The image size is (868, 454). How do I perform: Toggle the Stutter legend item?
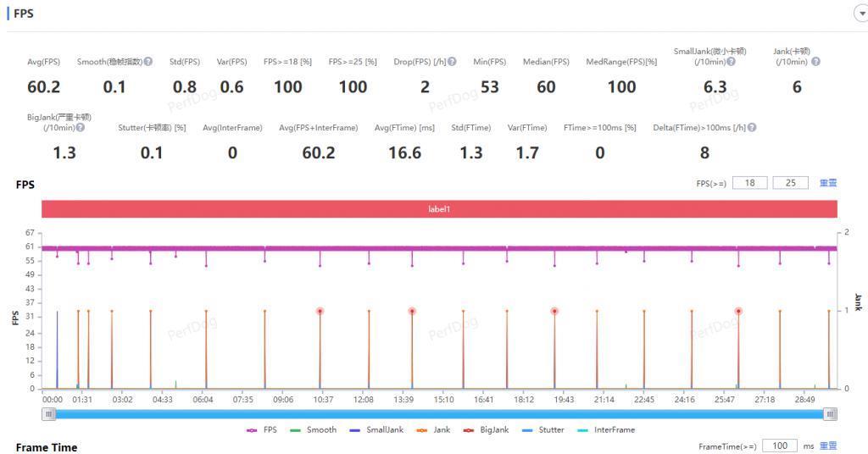point(542,430)
